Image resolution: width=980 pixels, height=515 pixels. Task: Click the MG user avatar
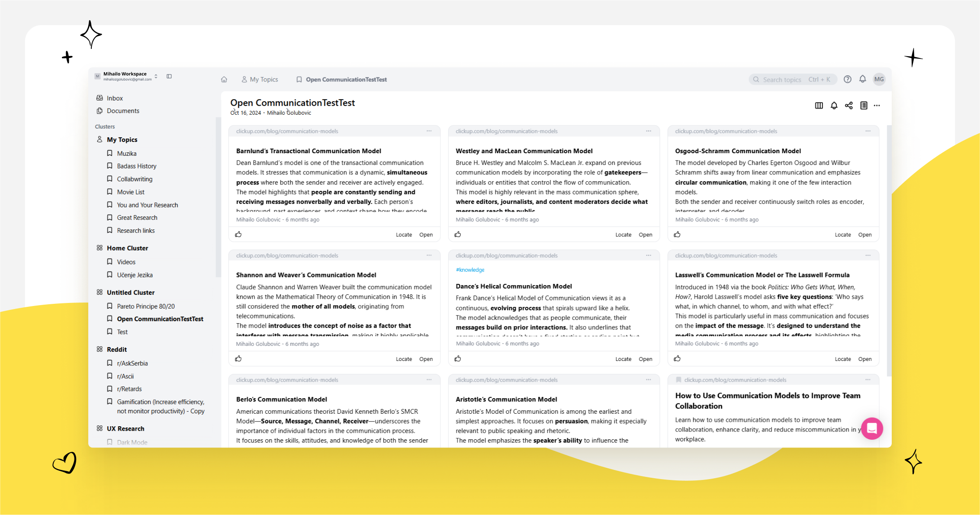click(879, 79)
